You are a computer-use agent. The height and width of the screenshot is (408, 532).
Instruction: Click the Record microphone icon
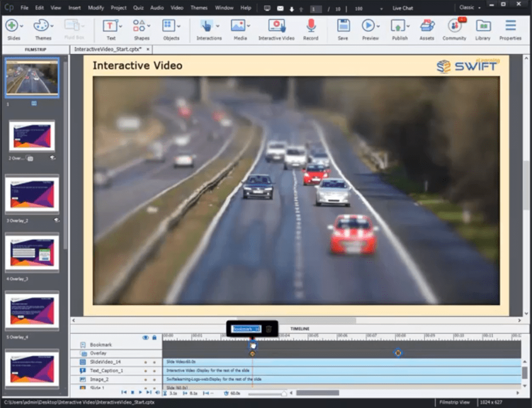point(311,26)
